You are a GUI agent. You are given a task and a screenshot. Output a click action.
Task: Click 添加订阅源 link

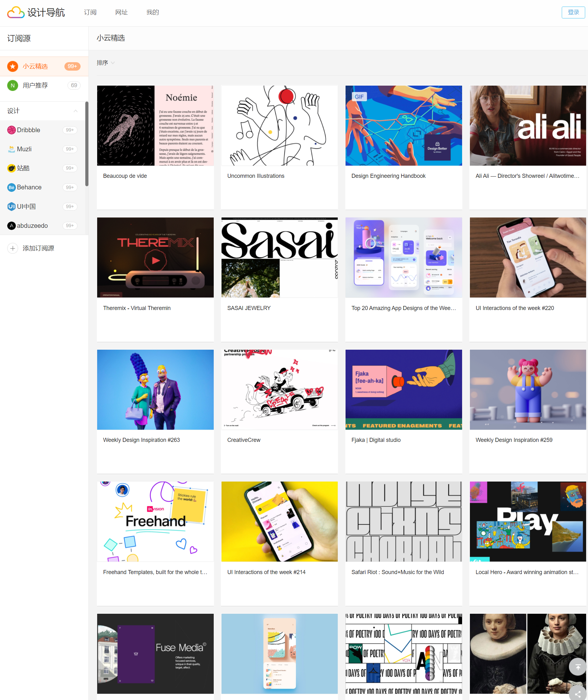coord(38,248)
